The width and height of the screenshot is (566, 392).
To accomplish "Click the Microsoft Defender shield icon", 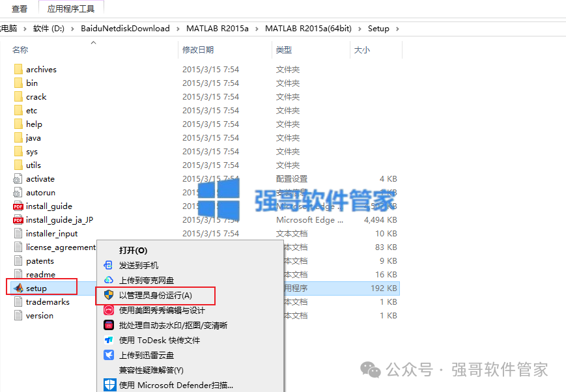I will [x=109, y=385].
